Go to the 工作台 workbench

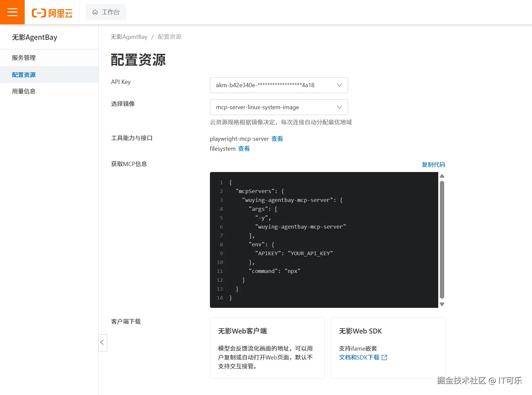106,12
